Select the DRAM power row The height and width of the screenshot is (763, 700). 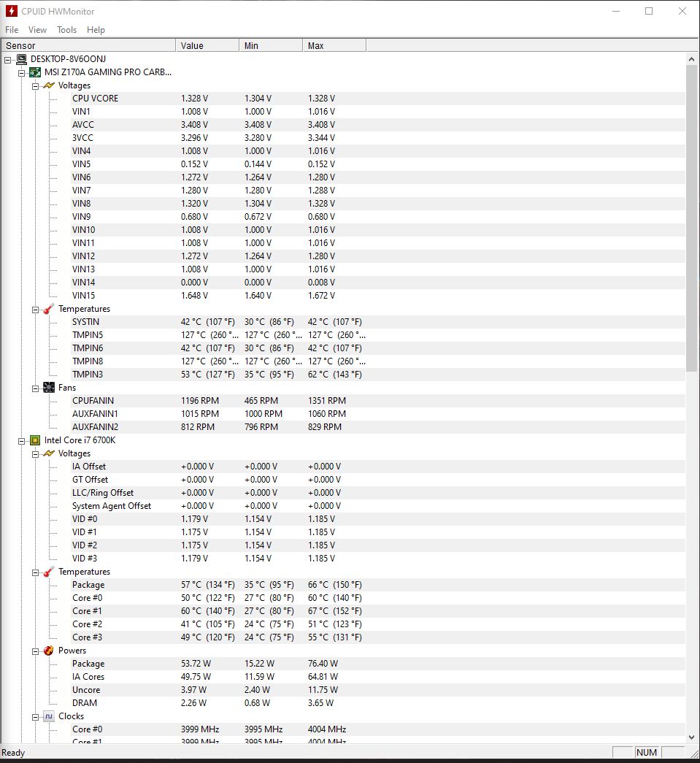click(x=378, y=702)
